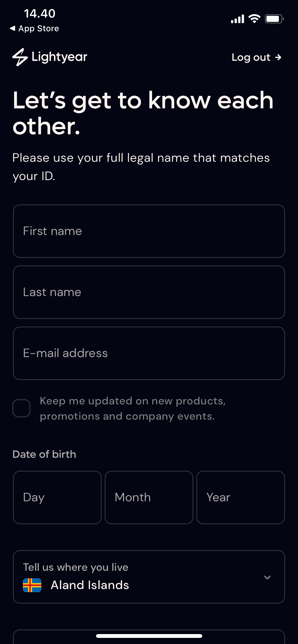Tap the Aland Islands flag icon
This screenshot has height=644, width=298.
(32, 585)
